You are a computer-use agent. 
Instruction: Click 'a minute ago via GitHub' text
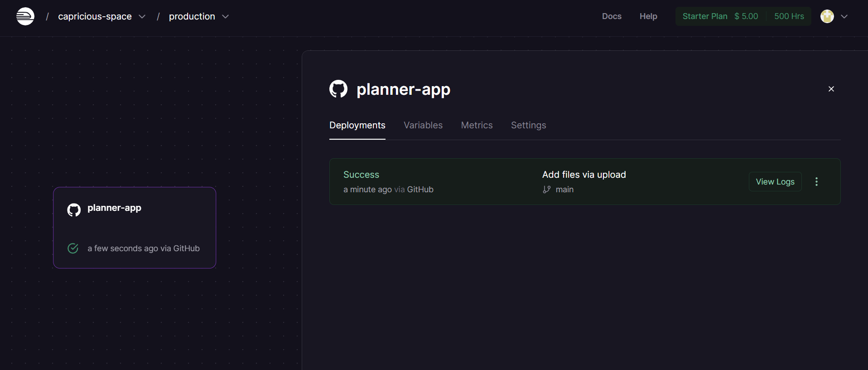click(x=388, y=190)
